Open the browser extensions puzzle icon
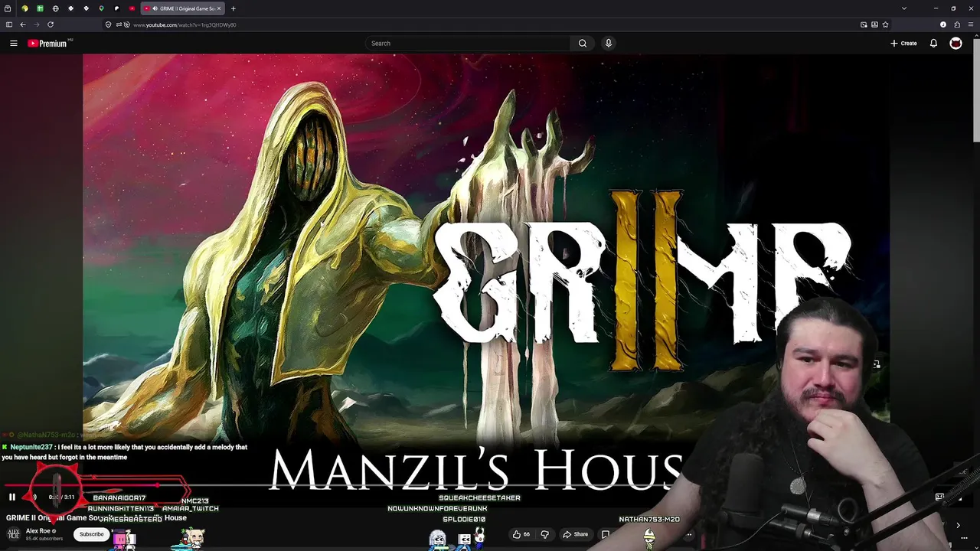Screen dimensions: 980x551 957,24
